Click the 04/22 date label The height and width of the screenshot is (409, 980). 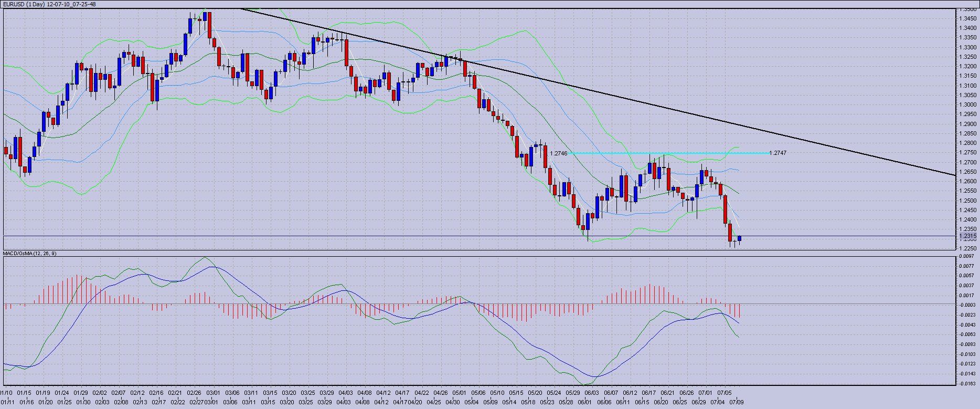point(422,393)
